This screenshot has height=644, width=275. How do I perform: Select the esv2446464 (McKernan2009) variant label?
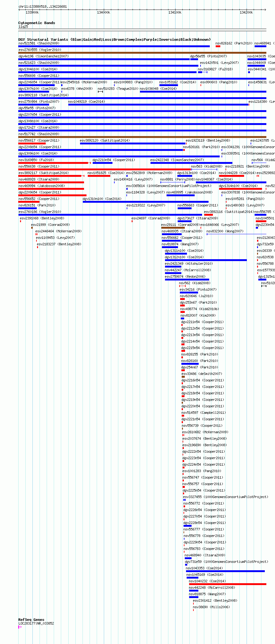(x=58, y=231)
